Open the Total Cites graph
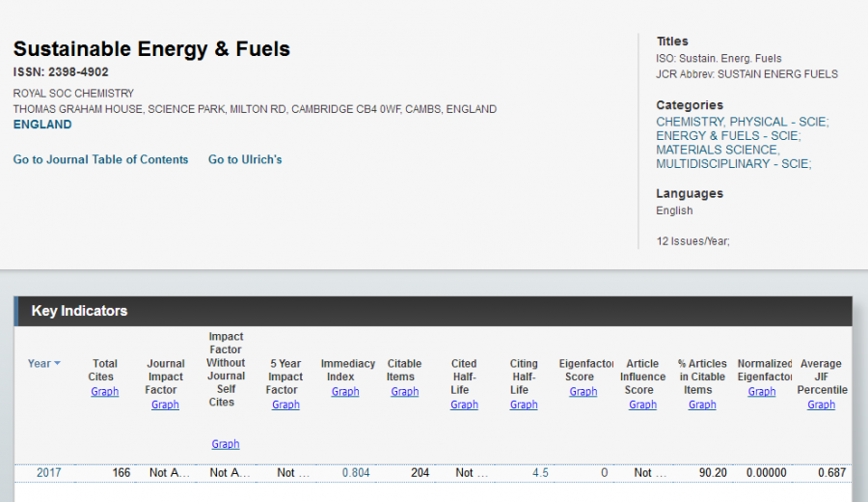Viewport: 868px width, 502px height. point(105,392)
